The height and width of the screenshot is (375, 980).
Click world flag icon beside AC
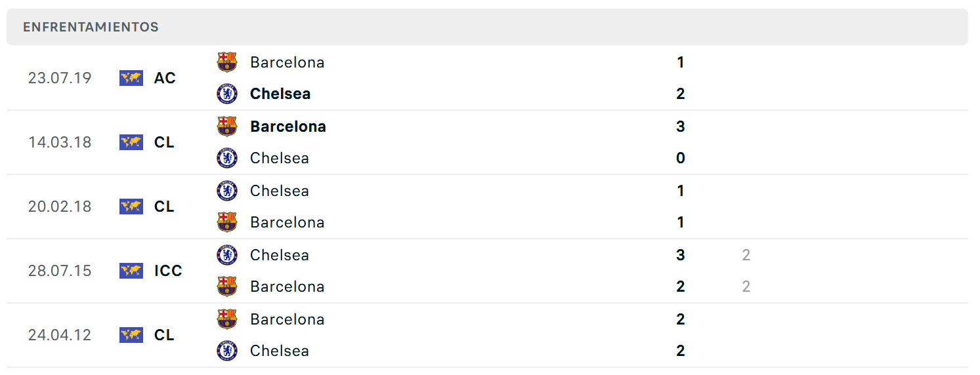pos(131,78)
